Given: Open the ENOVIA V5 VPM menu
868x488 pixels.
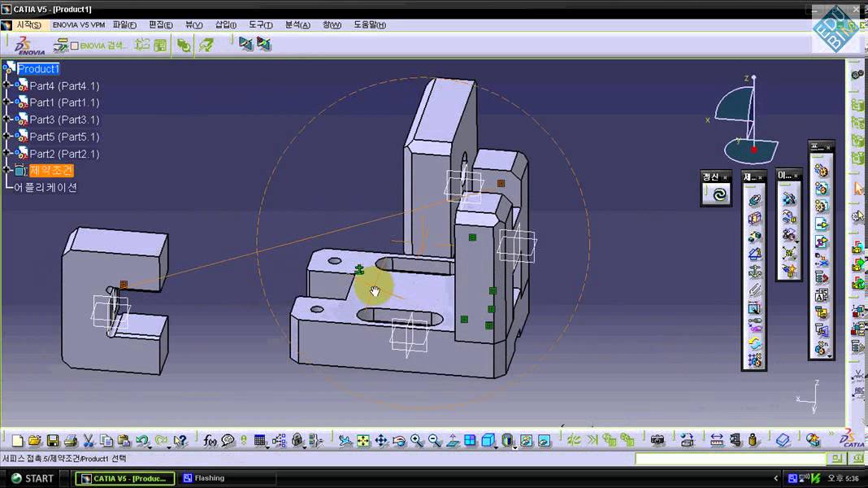Looking at the screenshot, I should click(x=79, y=25).
